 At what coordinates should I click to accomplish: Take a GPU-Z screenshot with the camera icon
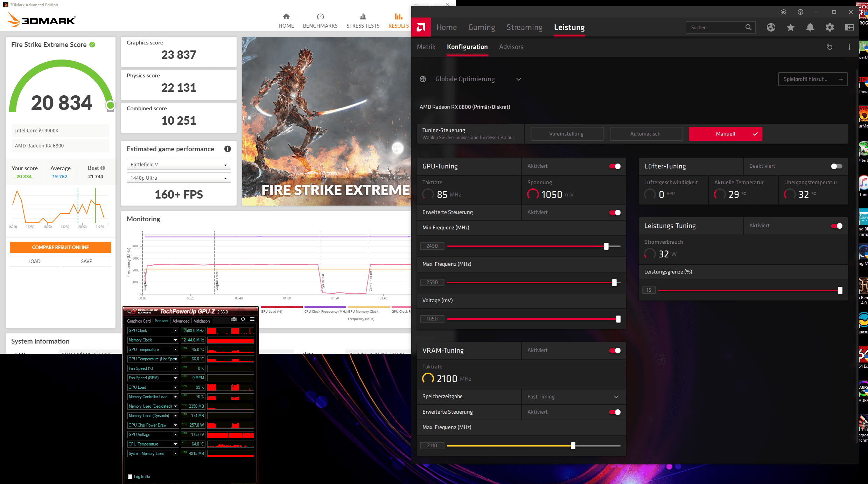point(234,319)
